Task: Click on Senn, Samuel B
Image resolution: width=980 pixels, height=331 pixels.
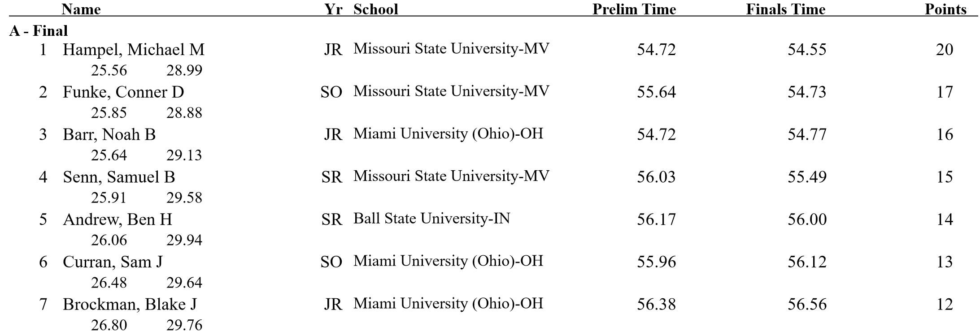Action: point(119,177)
